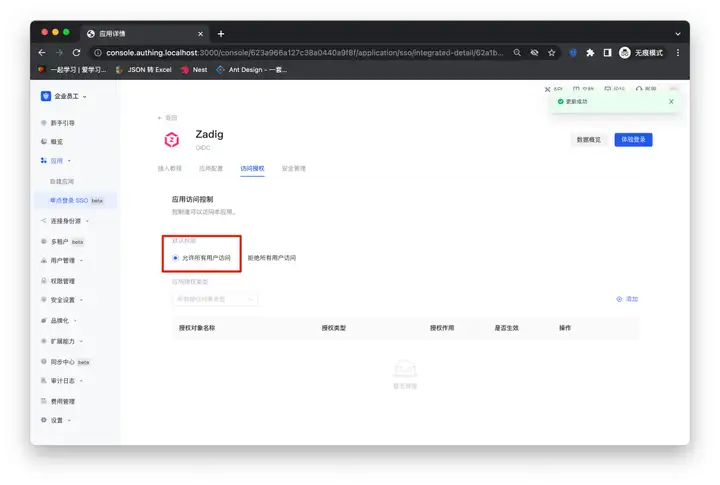This screenshot has width=720, height=485.
Task: Click the 同步中心 sidebar icon
Action: [44, 361]
